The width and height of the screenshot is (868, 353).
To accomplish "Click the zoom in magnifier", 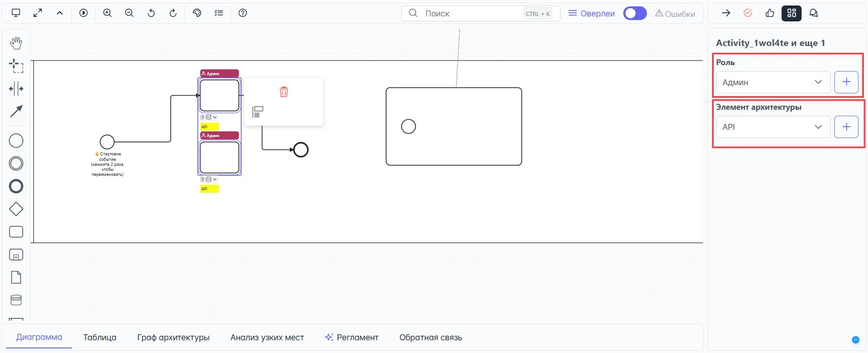I will (107, 13).
